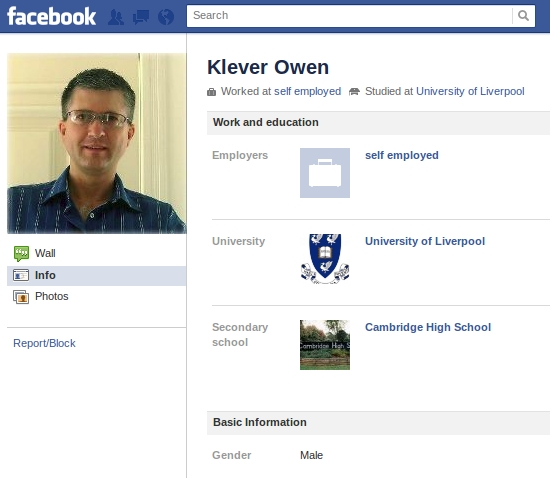Click the search magnifier icon

point(523,15)
